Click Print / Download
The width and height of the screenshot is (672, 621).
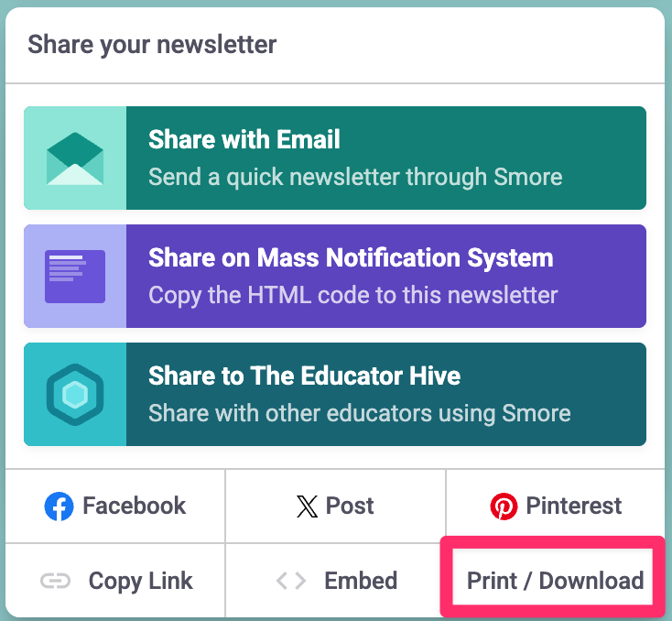(x=555, y=581)
